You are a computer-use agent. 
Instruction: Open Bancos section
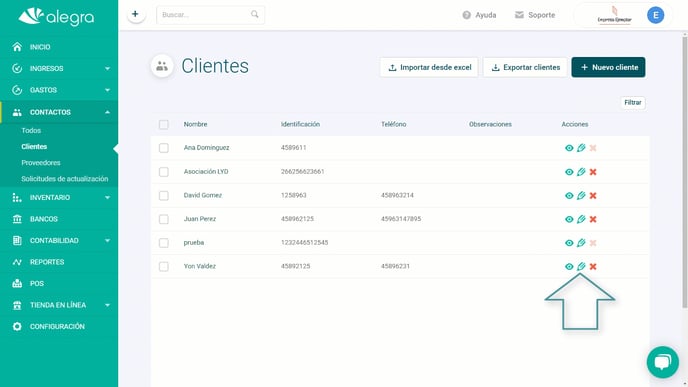pos(59,219)
